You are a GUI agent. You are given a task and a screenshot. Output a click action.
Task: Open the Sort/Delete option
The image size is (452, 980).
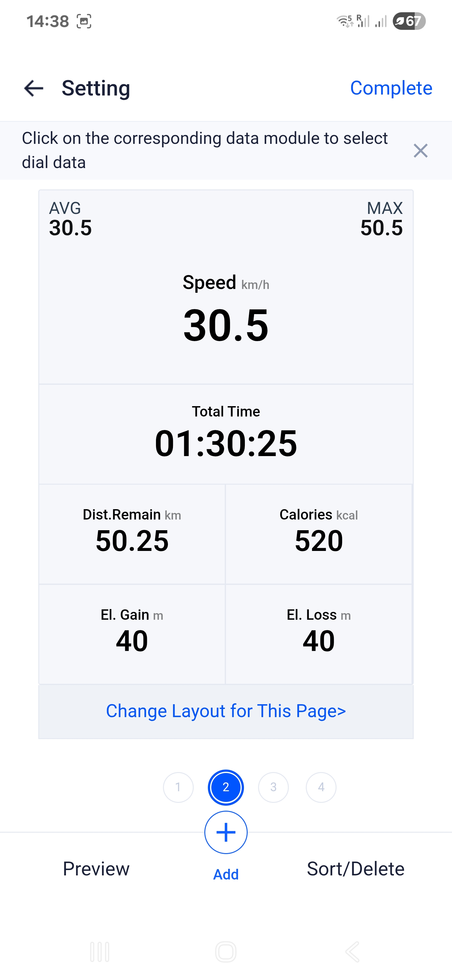tap(355, 868)
